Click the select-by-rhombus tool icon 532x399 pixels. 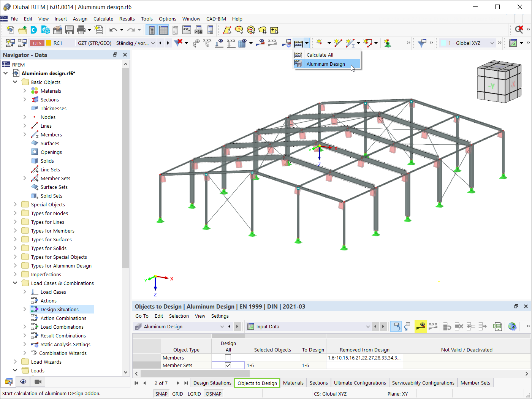pyautogui.click(x=227, y=30)
